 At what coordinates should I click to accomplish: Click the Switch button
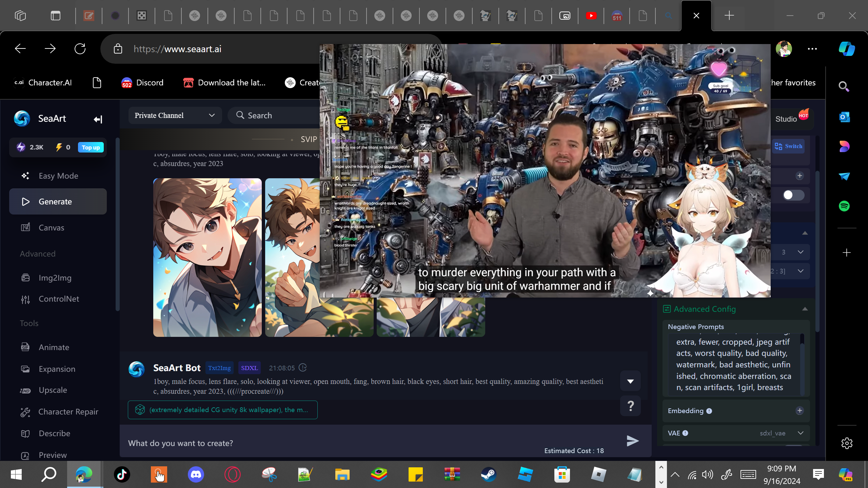pos(788,146)
